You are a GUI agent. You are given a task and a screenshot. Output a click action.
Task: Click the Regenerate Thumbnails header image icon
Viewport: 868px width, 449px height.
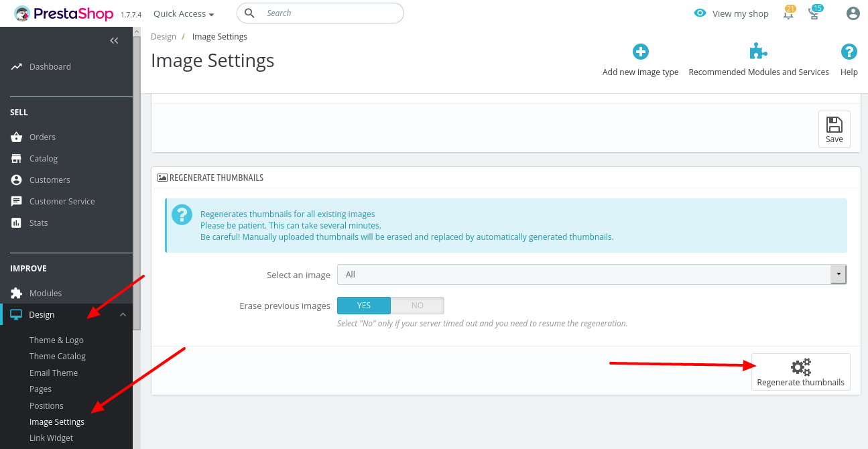[162, 178]
